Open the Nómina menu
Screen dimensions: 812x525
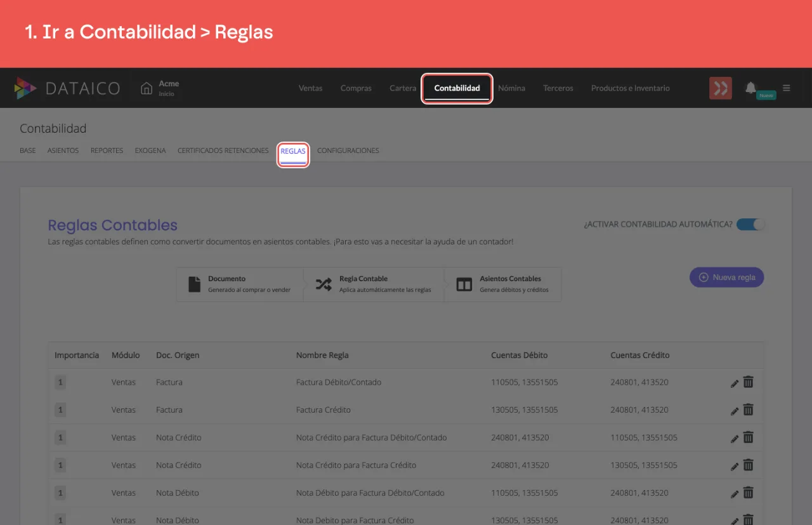pos(511,88)
